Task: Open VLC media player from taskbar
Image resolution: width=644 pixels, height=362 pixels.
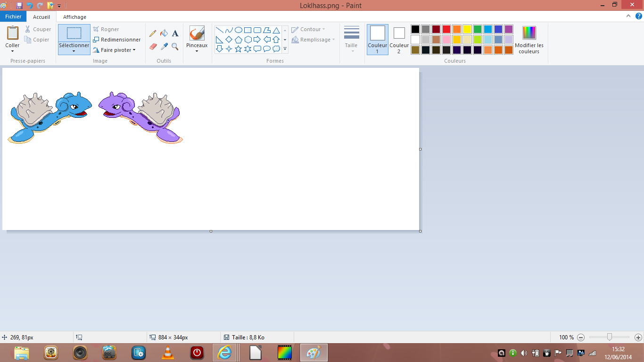Action: 167,353
